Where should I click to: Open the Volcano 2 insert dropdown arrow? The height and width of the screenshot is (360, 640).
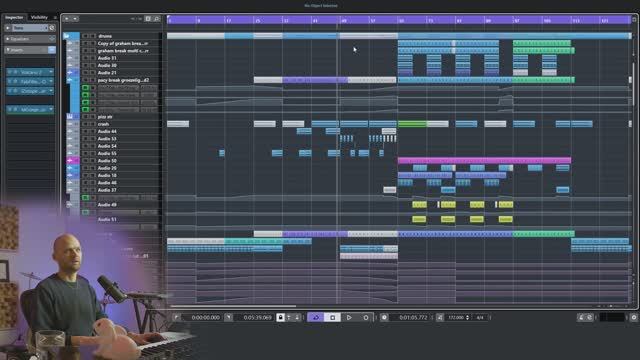click(51, 72)
